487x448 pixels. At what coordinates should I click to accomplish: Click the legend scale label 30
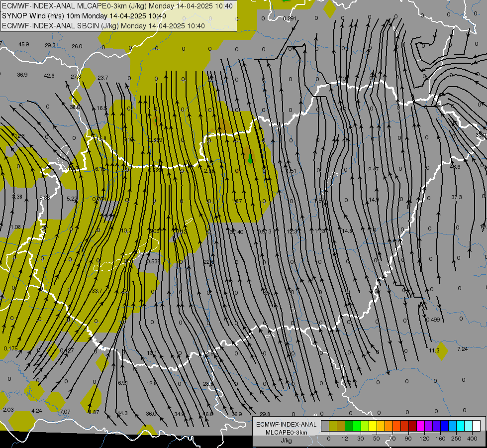pos(360,439)
